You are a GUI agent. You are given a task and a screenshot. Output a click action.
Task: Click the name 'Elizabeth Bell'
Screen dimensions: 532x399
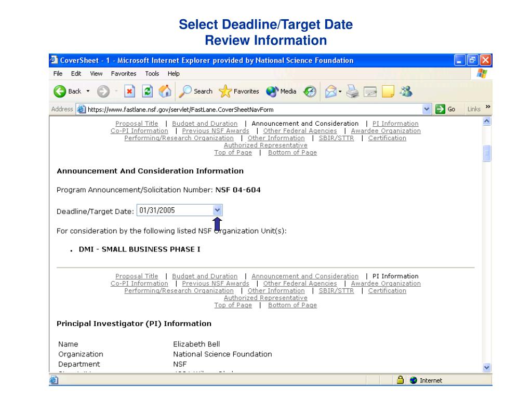pyautogui.click(x=196, y=344)
